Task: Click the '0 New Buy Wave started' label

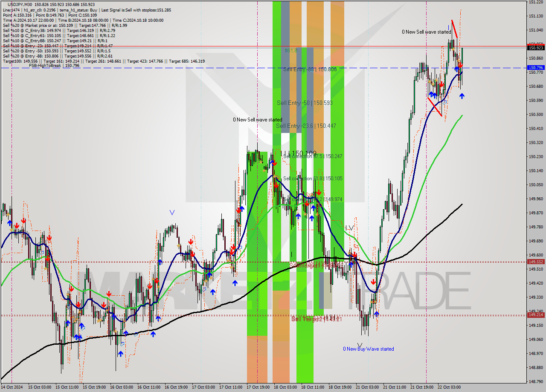Action: 369,349
